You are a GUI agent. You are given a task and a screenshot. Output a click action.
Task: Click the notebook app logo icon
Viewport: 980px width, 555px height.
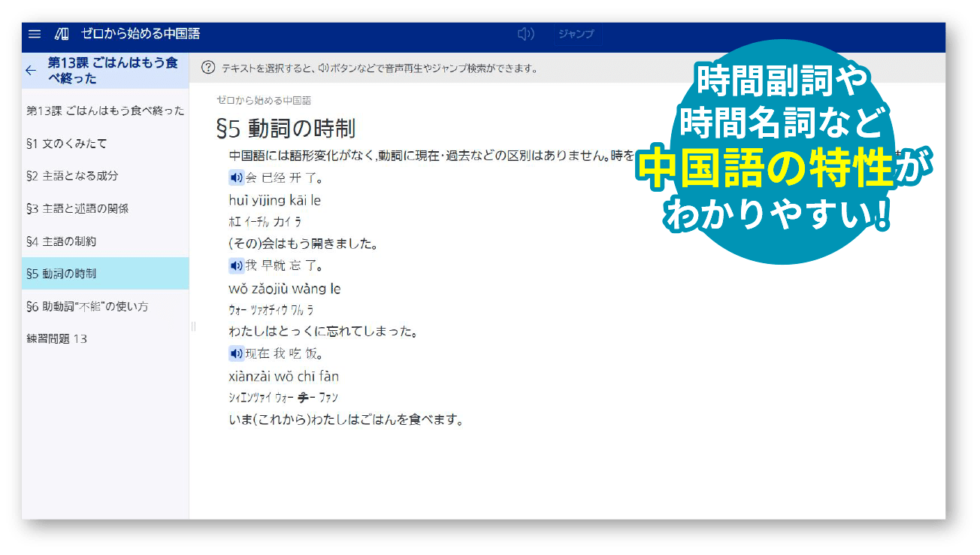(x=63, y=33)
